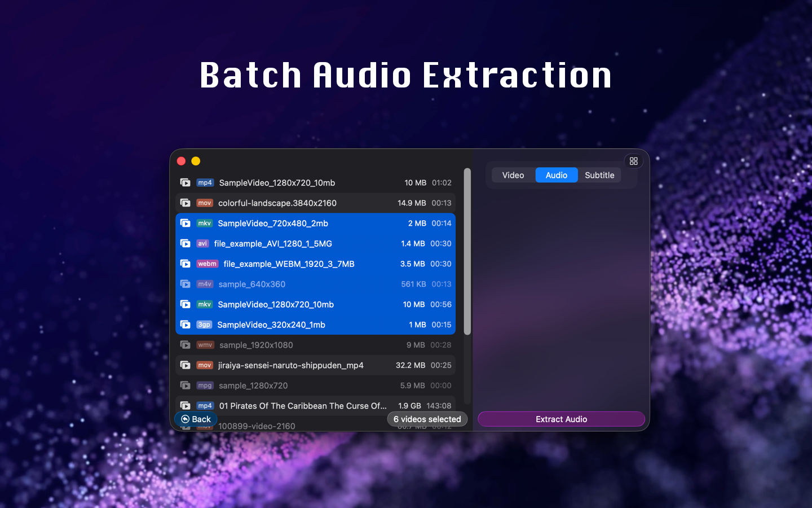Click the 01:02 duration value

pos(442,183)
